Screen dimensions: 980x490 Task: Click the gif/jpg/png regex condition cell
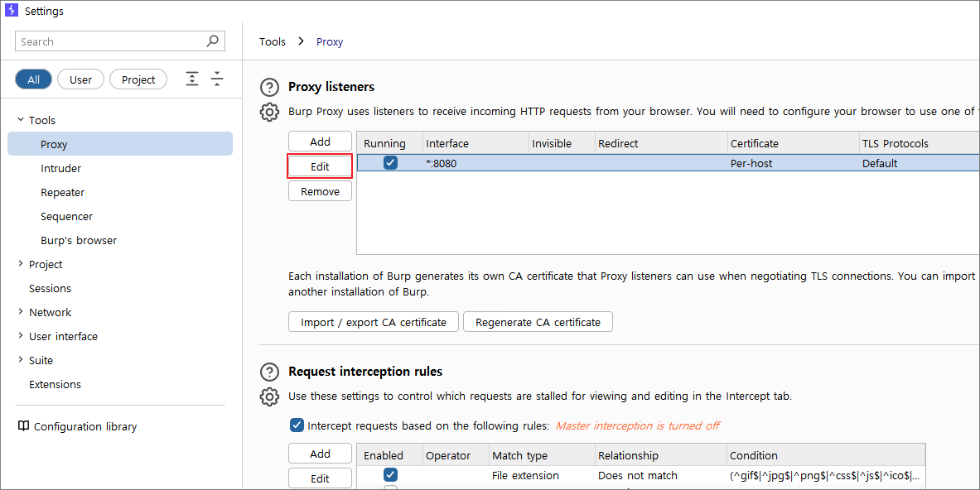click(x=826, y=475)
